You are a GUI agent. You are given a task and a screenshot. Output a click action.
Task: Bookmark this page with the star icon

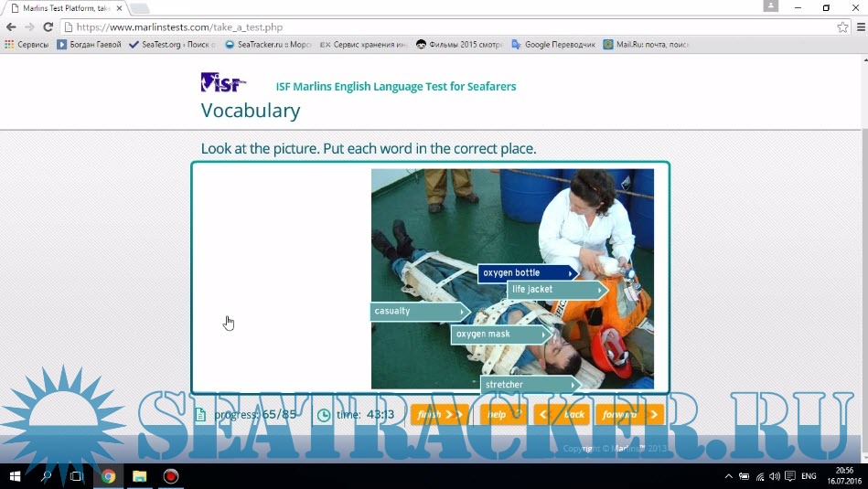842,27
